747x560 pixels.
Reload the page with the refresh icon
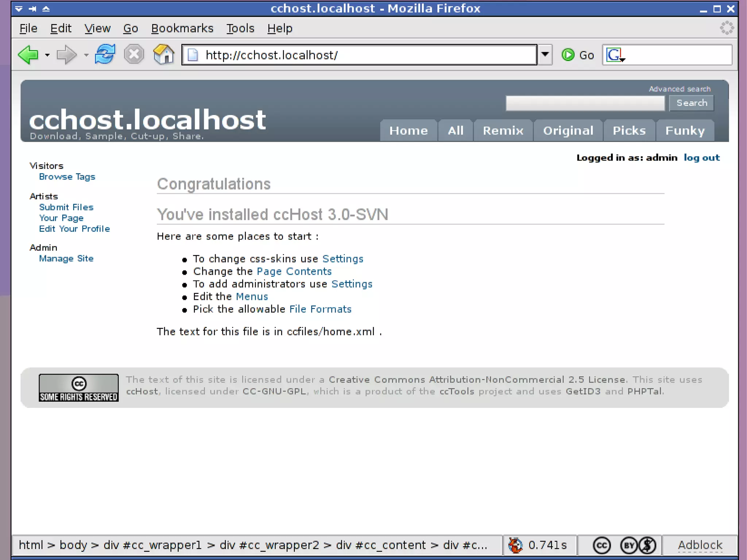point(105,54)
